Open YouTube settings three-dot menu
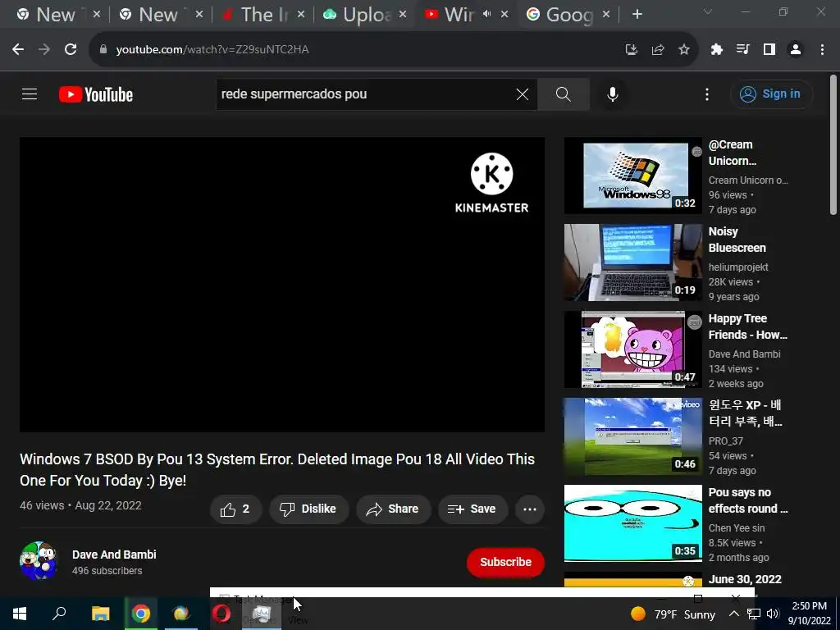 (x=707, y=94)
